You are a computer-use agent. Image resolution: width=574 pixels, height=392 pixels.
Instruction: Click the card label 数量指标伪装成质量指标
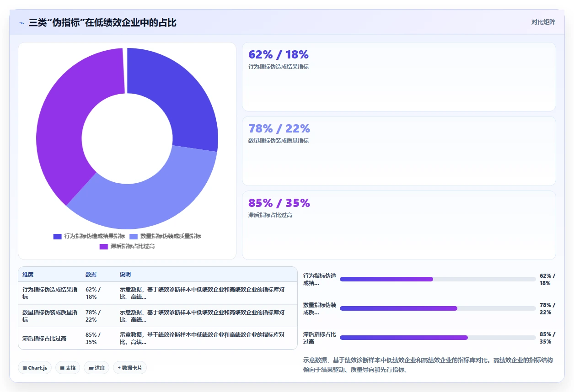279,141
